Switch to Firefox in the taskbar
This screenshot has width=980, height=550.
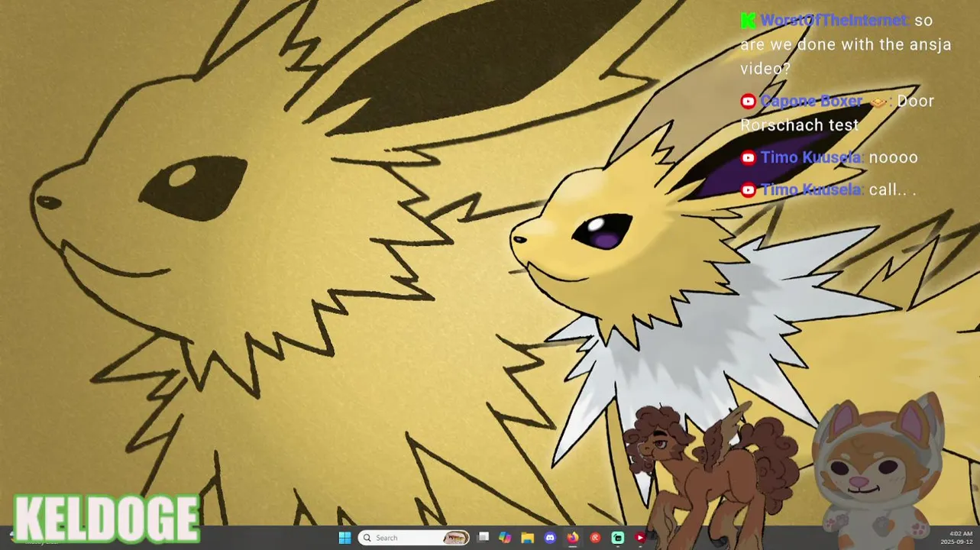pos(572,538)
